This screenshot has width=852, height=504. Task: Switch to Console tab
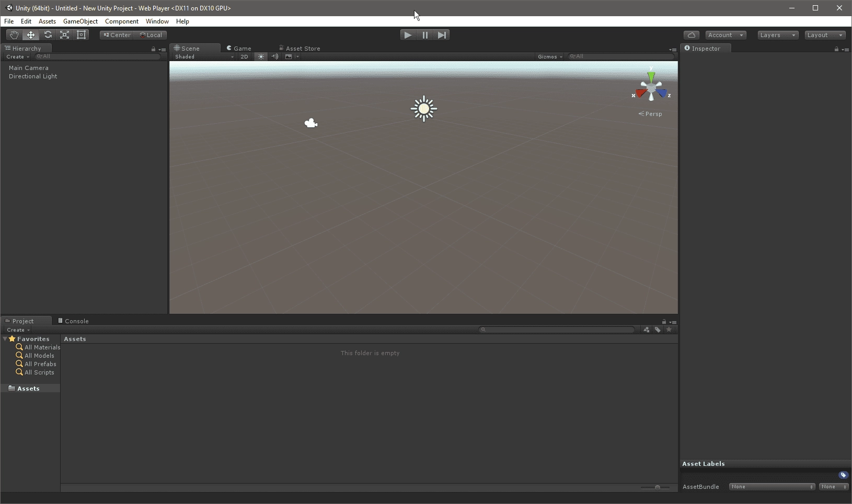coord(73,321)
